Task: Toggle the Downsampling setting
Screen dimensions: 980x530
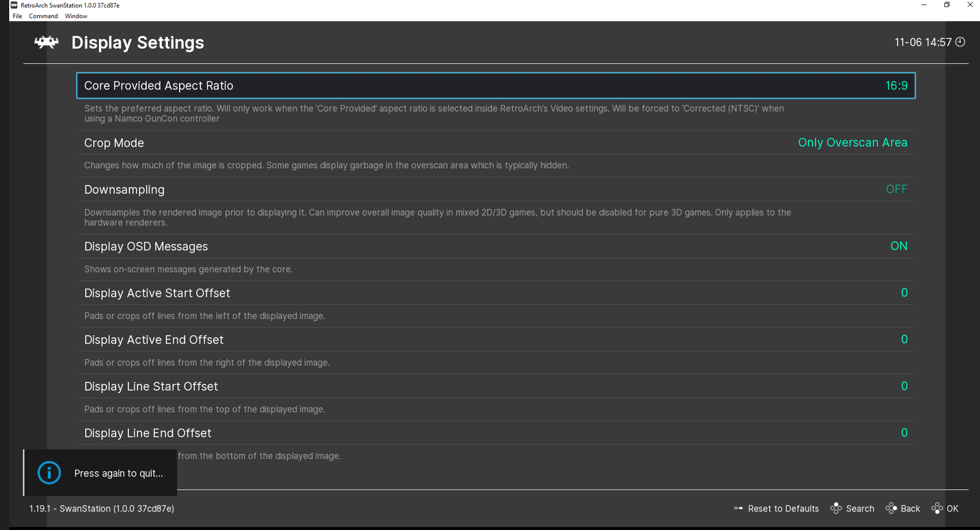Action: (x=495, y=189)
